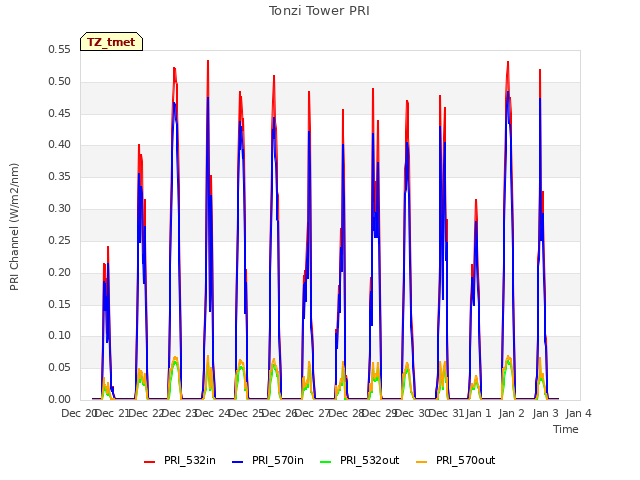Click the 0.10 y-axis tick label
640x480 pixels.
[x=60, y=336]
